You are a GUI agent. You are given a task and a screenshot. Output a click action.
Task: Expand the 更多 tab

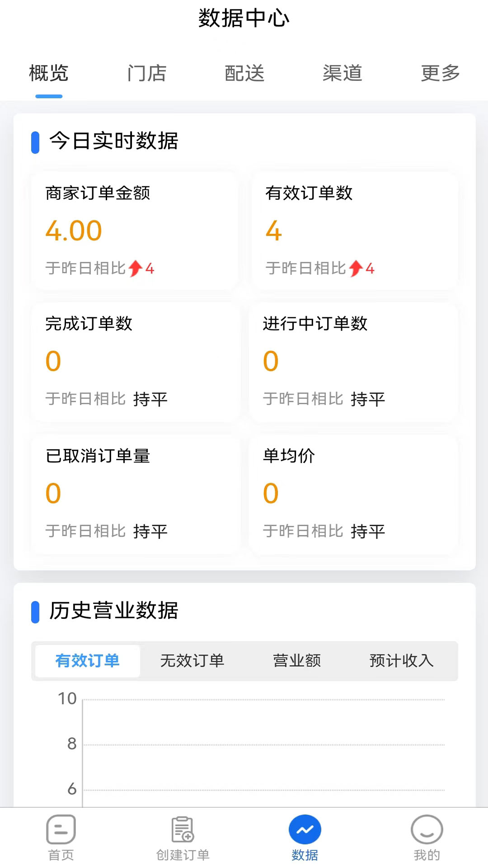440,73
